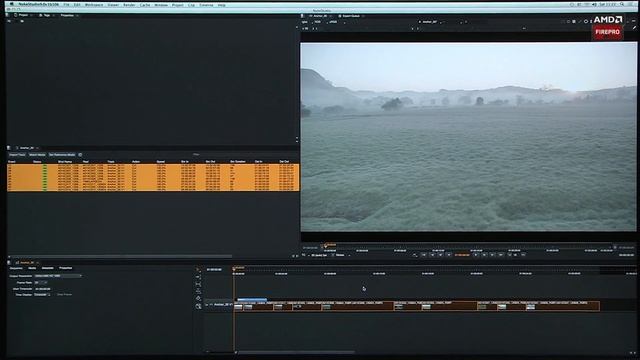640x360 pixels.
Task: Open the Edit menu
Action: click(x=77, y=5)
